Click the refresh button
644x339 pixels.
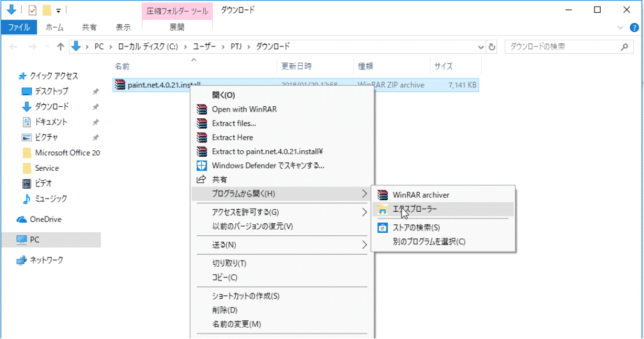[491, 47]
